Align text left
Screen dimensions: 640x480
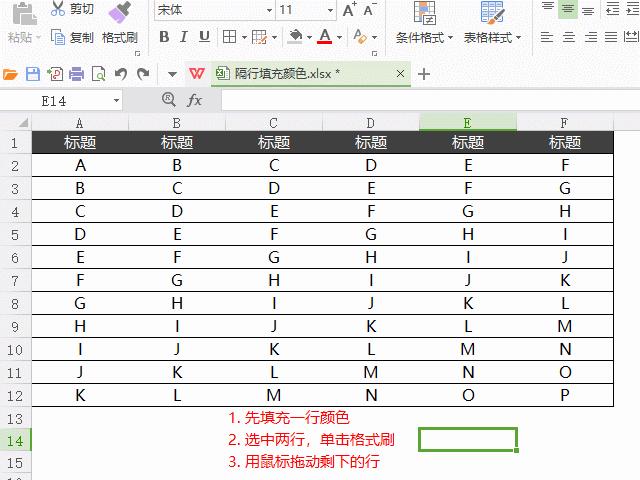[x=547, y=38]
